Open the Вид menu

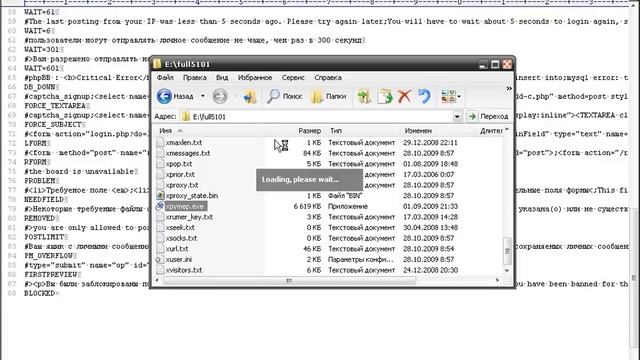222,77
